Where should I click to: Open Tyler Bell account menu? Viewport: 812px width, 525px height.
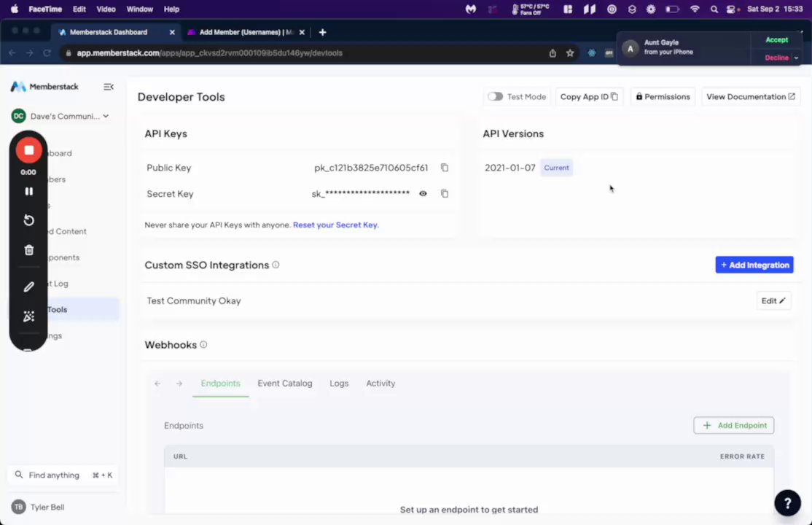[x=39, y=507]
